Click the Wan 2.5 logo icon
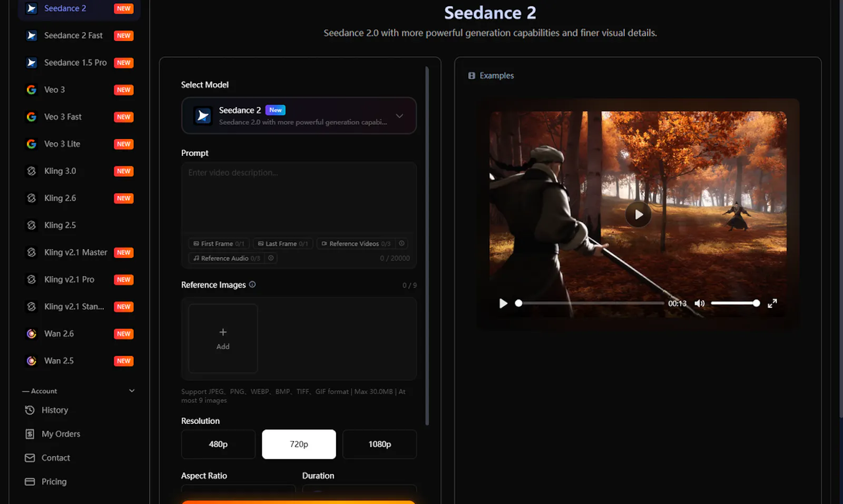Viewport: 843px width, 504px height. pos(32,361)
